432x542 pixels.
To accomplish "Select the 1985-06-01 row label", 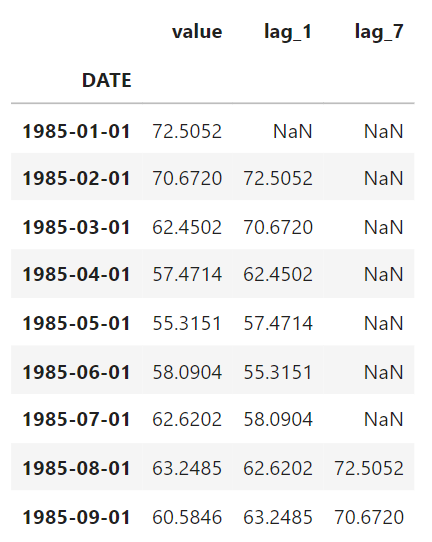I will [x=76, y=373].
